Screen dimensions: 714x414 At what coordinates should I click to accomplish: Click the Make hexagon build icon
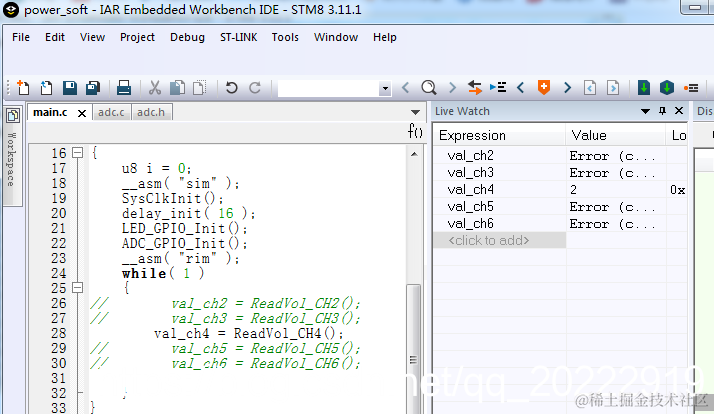pyautogui.click(x=667, y=87)
